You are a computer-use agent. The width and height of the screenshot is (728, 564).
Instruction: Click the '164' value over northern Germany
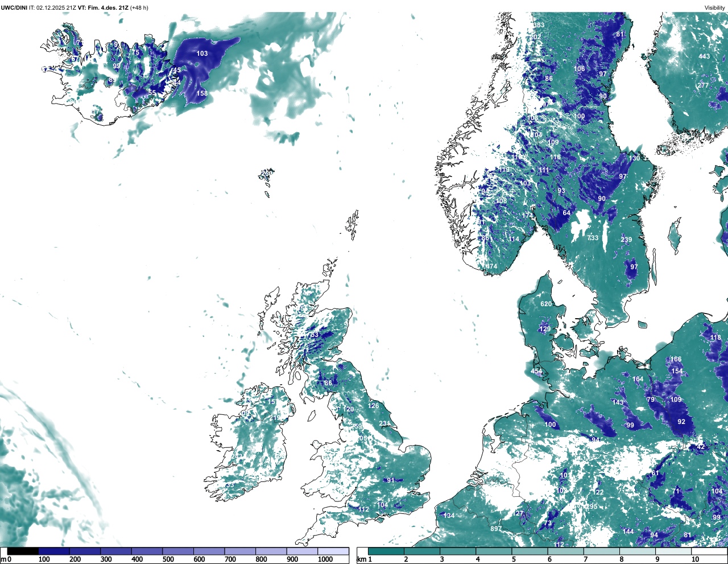click(638, 379)
